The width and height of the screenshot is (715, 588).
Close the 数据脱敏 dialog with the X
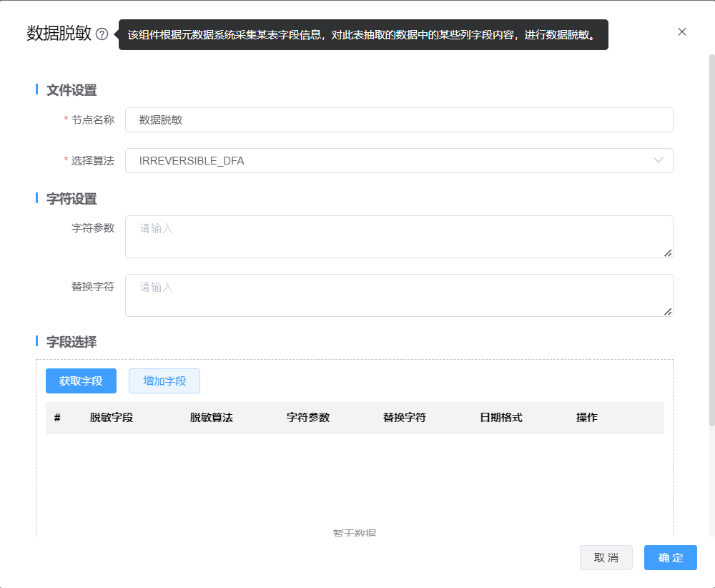click(681, 31)
